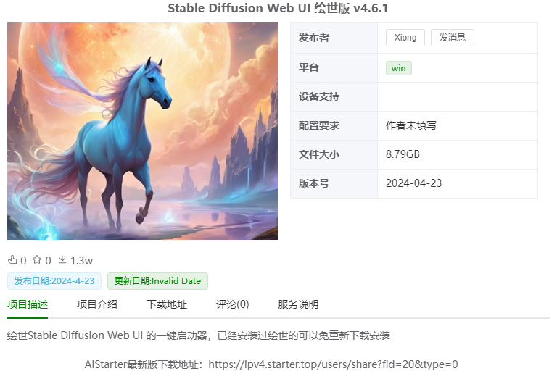Click the 发布日期:2024-4-23 badge
The width and height of the screenshot is (557, 392).
click(54, 281)
